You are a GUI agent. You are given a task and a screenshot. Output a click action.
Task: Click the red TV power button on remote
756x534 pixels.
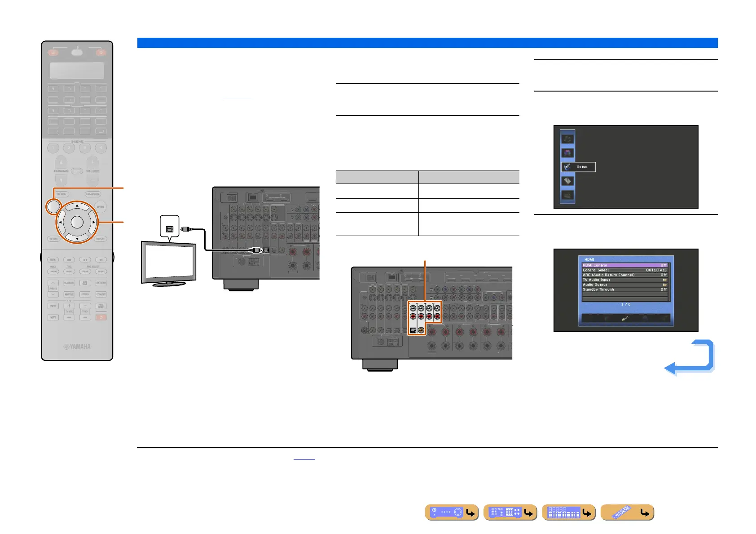[x=101, y=317]
